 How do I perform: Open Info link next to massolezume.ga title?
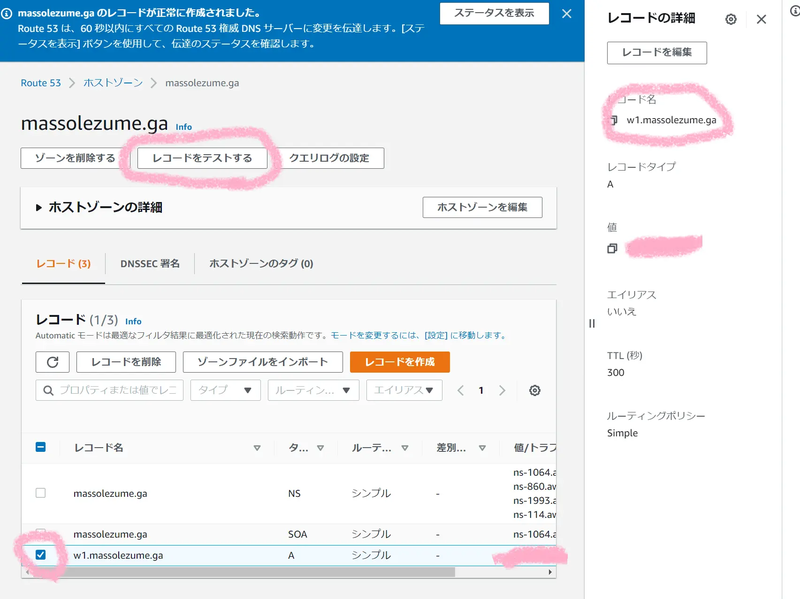click(184, 127)
